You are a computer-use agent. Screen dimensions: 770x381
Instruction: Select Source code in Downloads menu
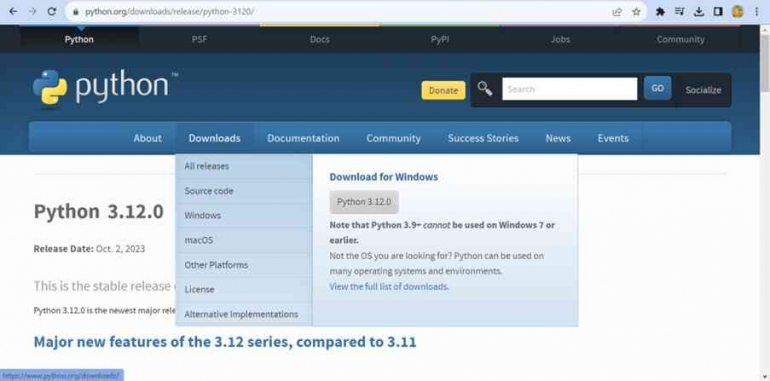[244, 191]
